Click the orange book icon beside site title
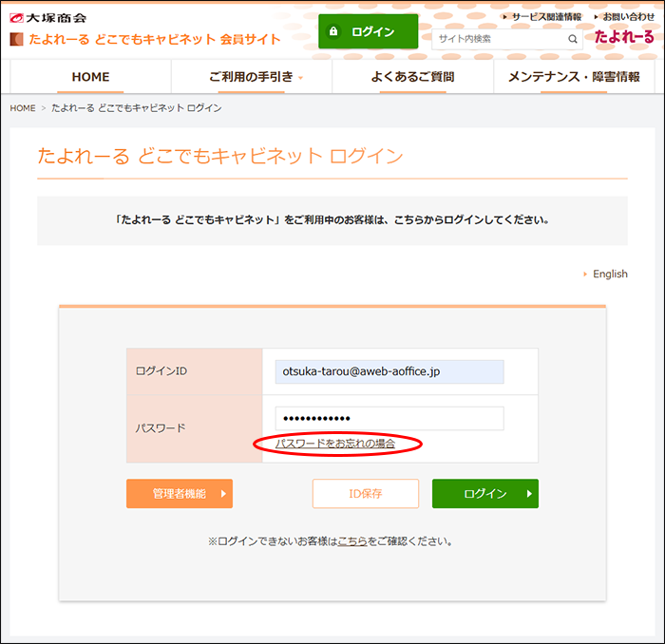 tap(16, 40)
